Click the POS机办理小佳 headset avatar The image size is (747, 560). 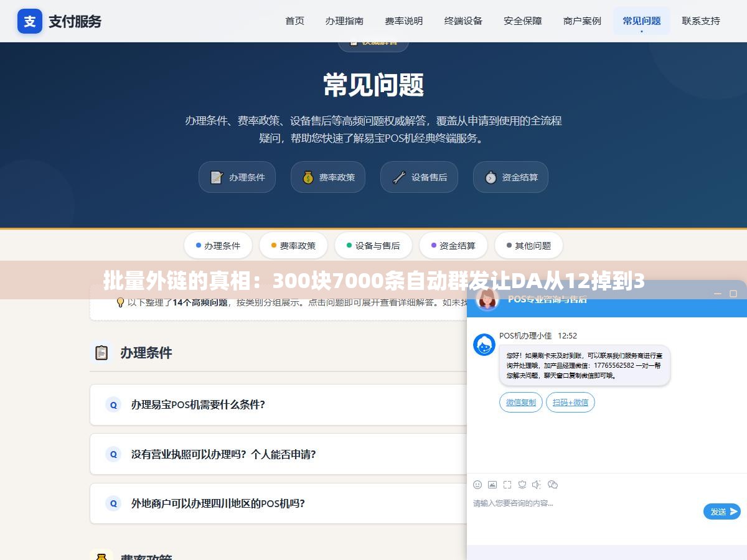[484, 344]
